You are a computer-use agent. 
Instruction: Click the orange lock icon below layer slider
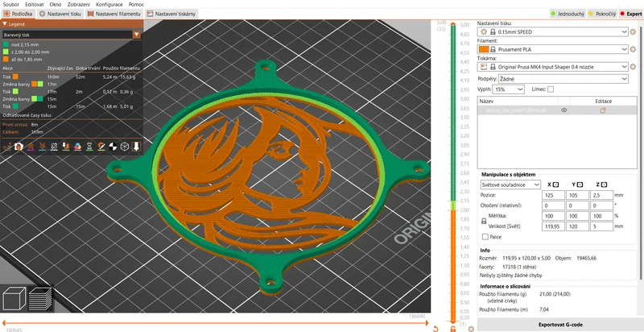coord(453,329)
